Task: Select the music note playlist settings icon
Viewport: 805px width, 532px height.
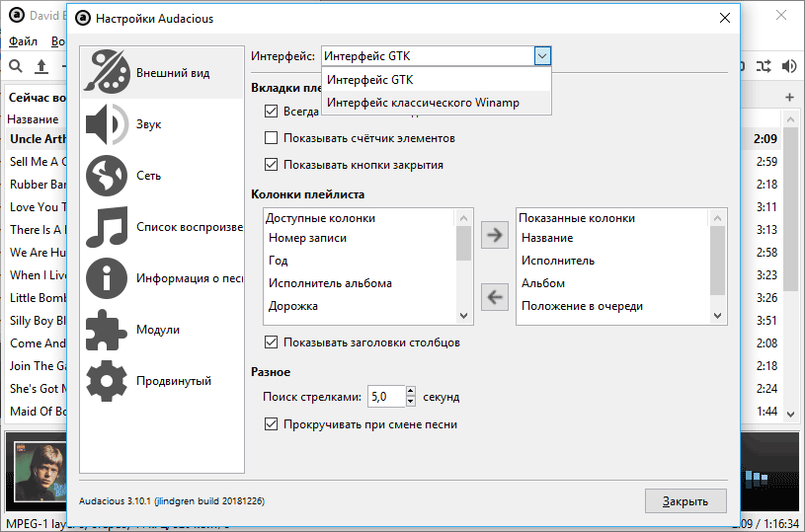Action: (x=107, y=227)
